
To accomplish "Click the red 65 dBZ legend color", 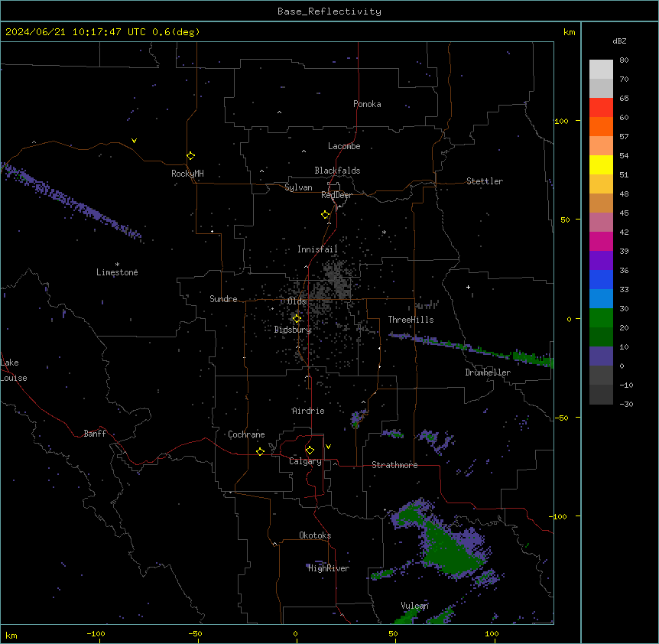I will coord(601,107).
